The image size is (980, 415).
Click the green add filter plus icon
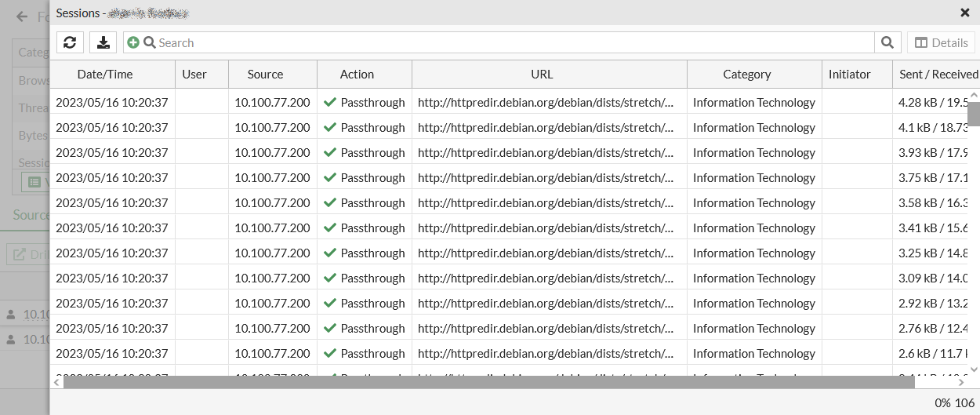(x=133, y=42)
